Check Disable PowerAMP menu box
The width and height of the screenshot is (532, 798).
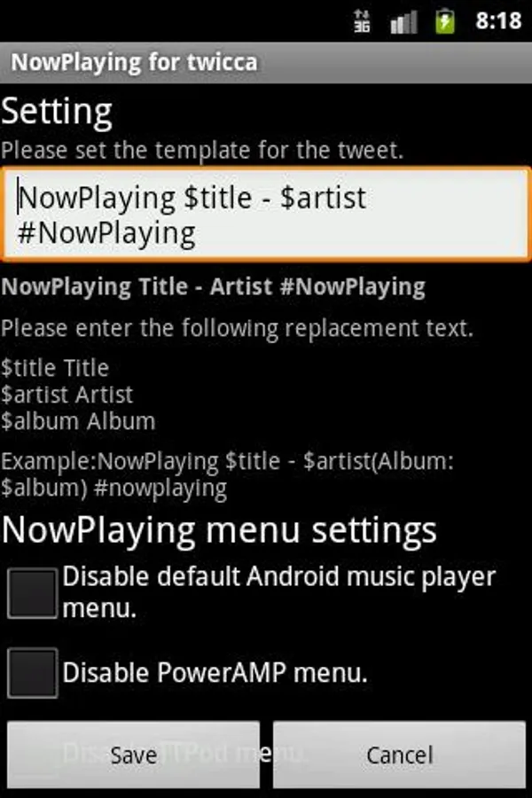tap(33, 673)
